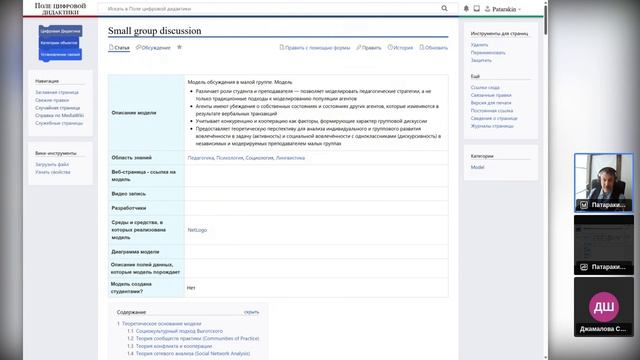640x360 pixels.
Task: Open 'Версия для печати' link
Action: [491, 103]
